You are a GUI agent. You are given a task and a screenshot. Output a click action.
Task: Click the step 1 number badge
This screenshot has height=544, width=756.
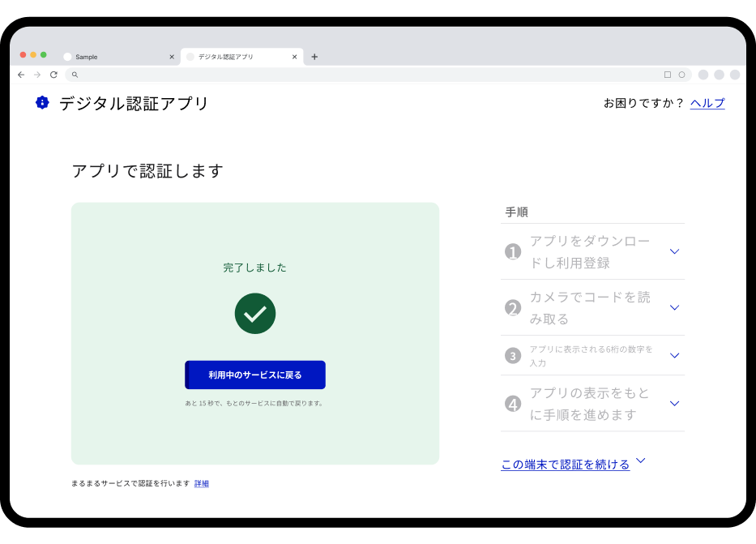tap(513, 251)
